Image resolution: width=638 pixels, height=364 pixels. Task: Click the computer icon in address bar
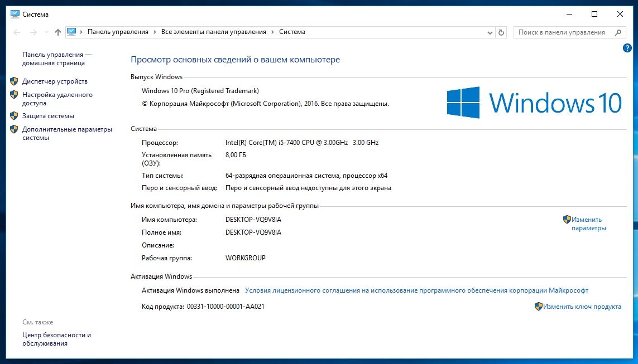[x=71, y=32]
